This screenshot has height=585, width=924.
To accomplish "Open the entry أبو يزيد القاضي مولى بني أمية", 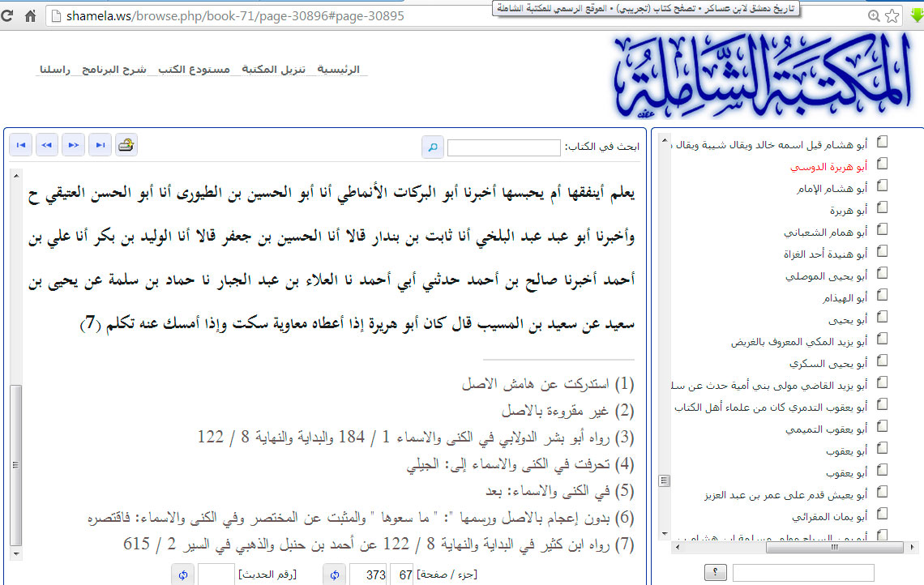I will pos(770,386).
